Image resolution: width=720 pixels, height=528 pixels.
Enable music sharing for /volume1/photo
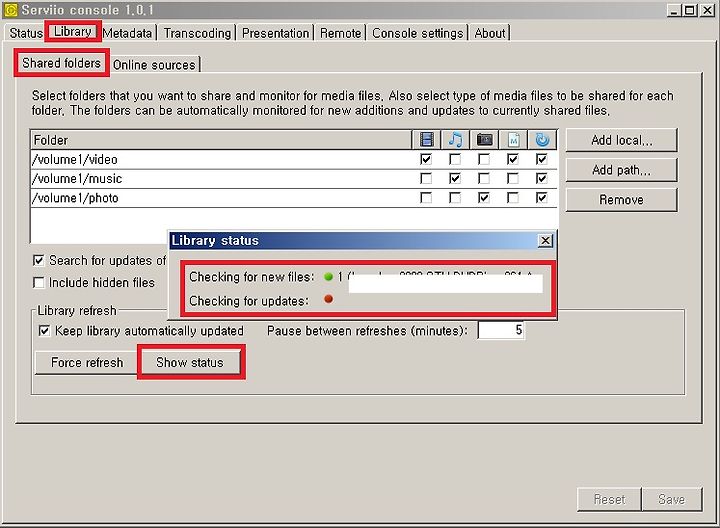(455, 198)
